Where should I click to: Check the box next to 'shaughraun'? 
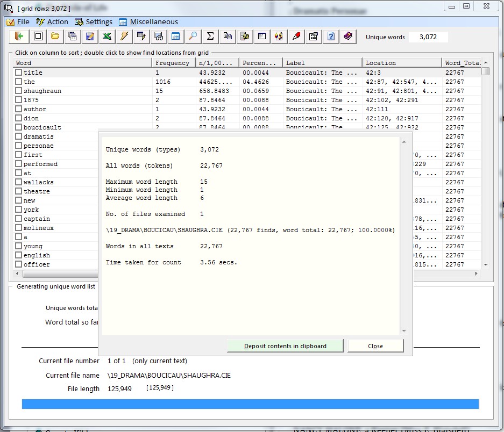tap(18, 91)
